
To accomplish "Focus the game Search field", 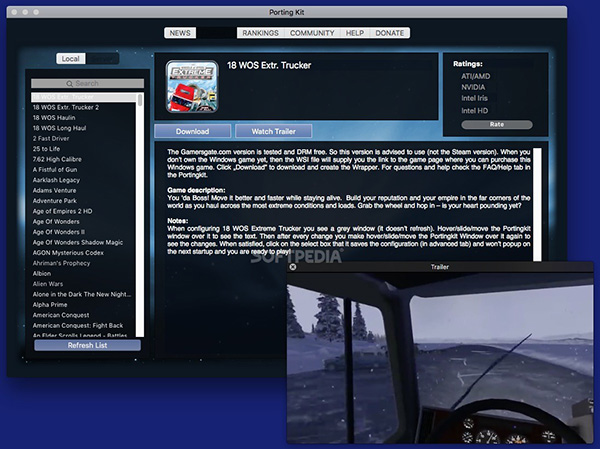I will [87, 84].
